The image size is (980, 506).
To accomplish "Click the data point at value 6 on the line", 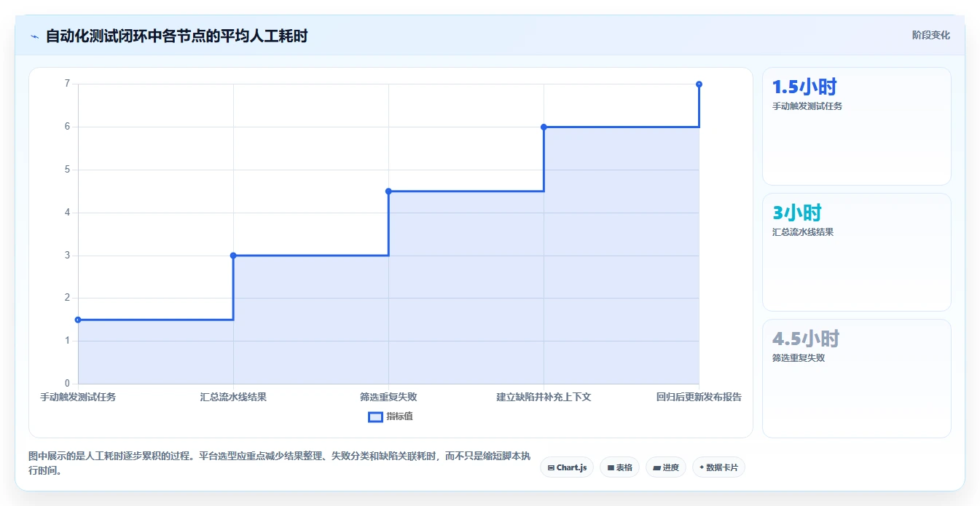I will (x=544, y=127).
